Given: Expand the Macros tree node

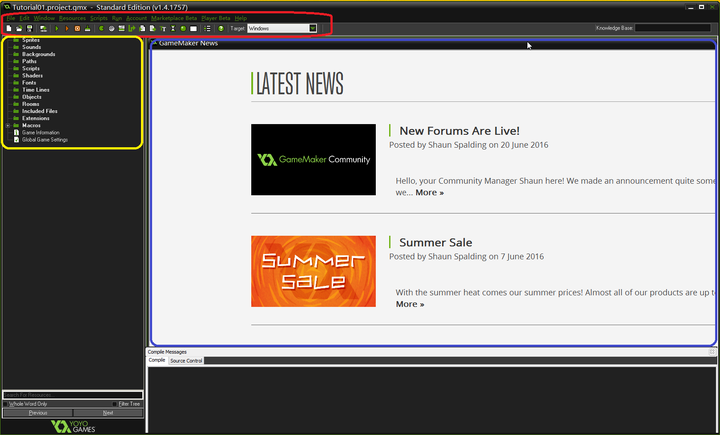Looking at the screenshot, I should coord(8,125).
